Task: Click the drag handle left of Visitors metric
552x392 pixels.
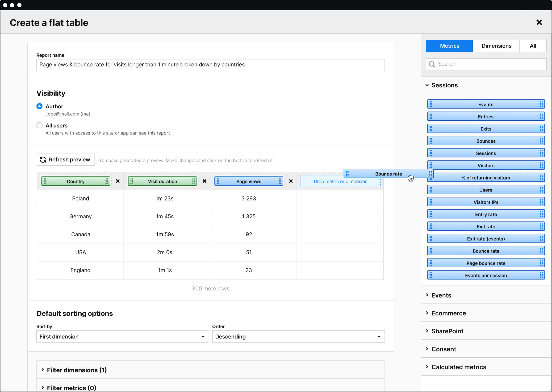Action: (432, 165)
